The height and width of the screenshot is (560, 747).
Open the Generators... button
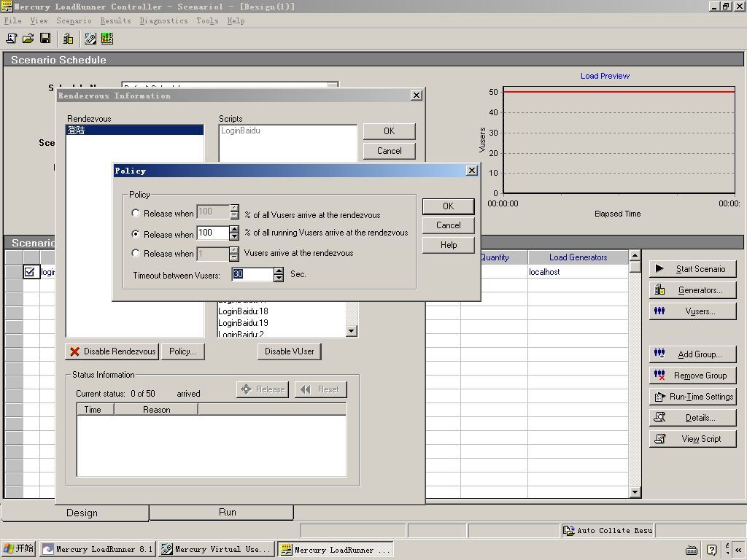pos(693,290)
